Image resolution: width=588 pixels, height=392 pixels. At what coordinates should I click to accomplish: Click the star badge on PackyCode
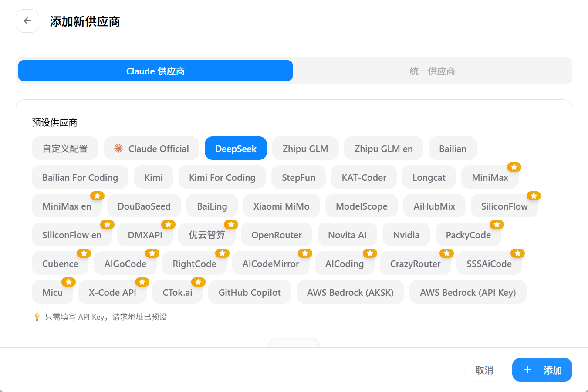497,224
